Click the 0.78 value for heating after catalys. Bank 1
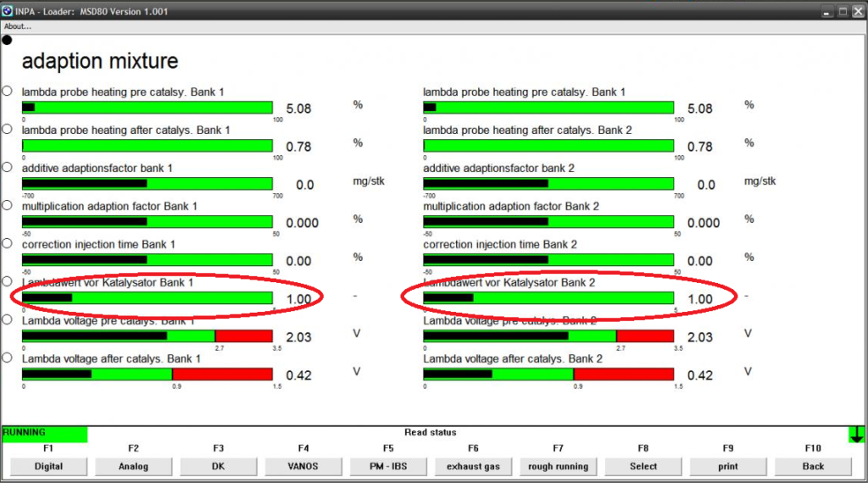The height and width of the screenshot is (483, 868). pyautogui.click(x=299, y=147)
